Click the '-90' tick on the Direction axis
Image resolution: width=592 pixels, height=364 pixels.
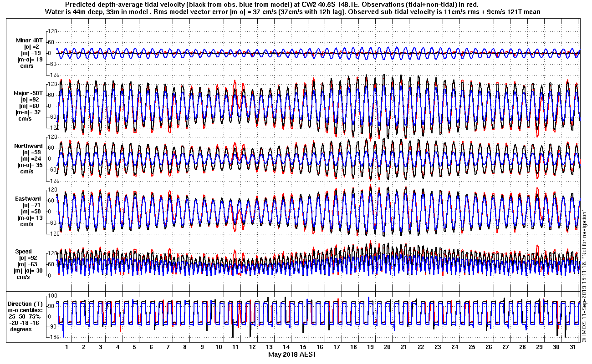click(51, 327)
